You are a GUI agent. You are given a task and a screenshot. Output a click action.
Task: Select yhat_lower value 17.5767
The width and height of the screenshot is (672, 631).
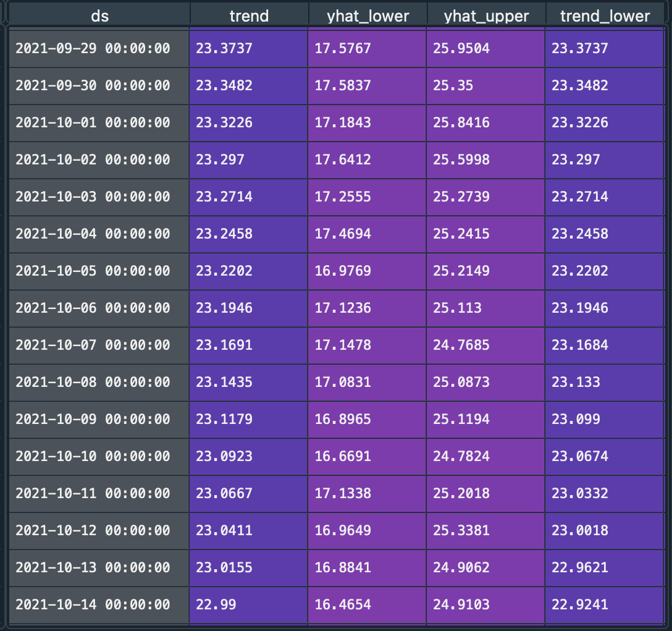pyautogui.click(x=367, y=48)
